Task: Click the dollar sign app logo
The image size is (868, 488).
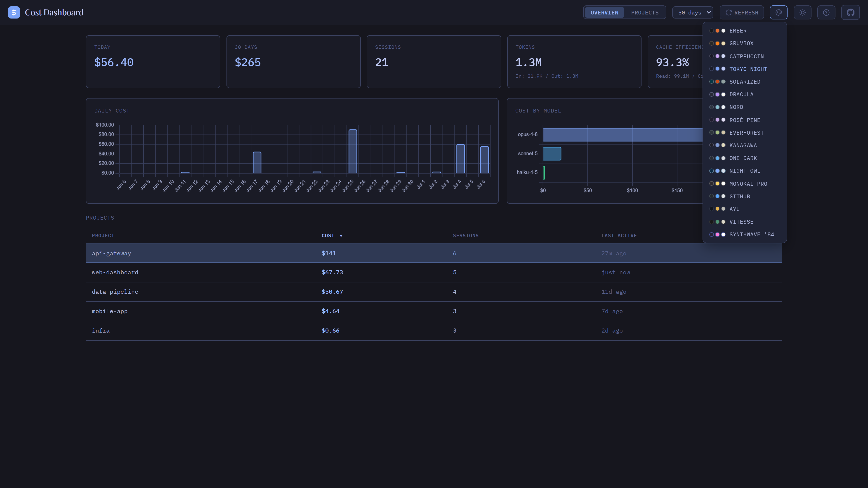Action: [x=14, y=12]
